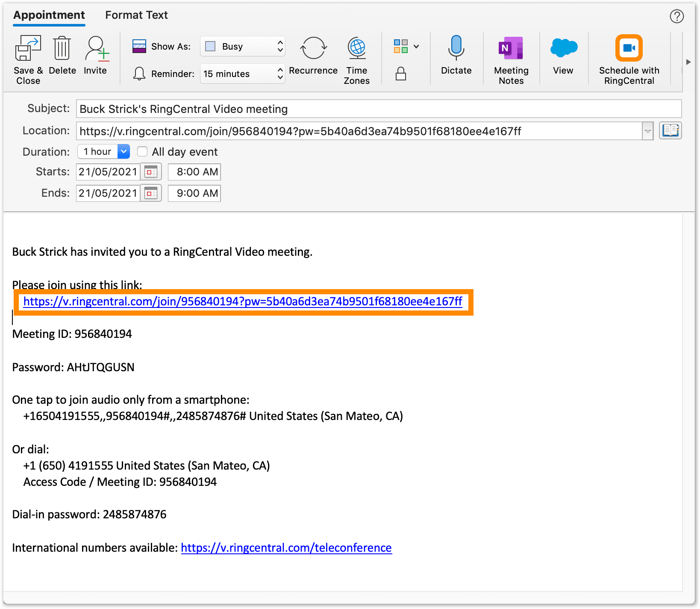Click the Dial-in password: 2485874876 line
Viewport: 700px width, 609px height.
[89, 514]
